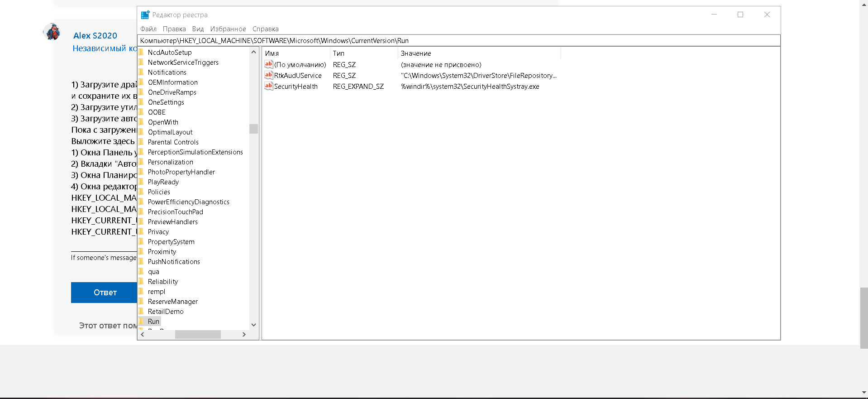Click the tree vertical scrollbar thumb
Screen dimensions: 868x399
click(x=253, y=129)
